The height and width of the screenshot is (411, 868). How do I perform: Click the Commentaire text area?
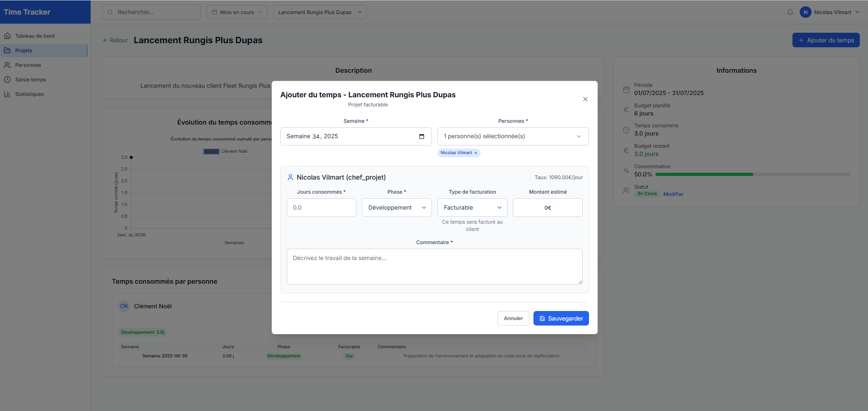[434, 266]
